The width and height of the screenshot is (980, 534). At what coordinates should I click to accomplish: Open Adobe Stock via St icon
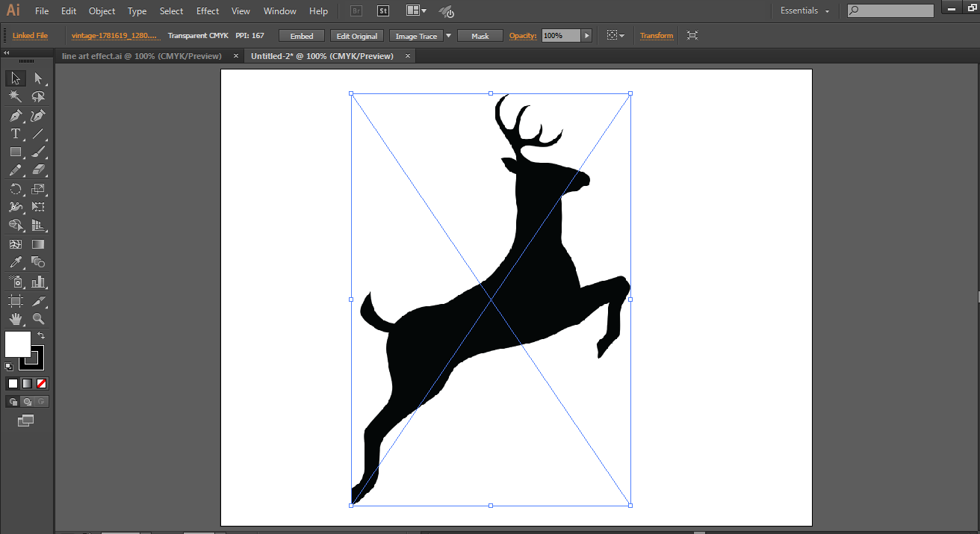click(383, 11)
